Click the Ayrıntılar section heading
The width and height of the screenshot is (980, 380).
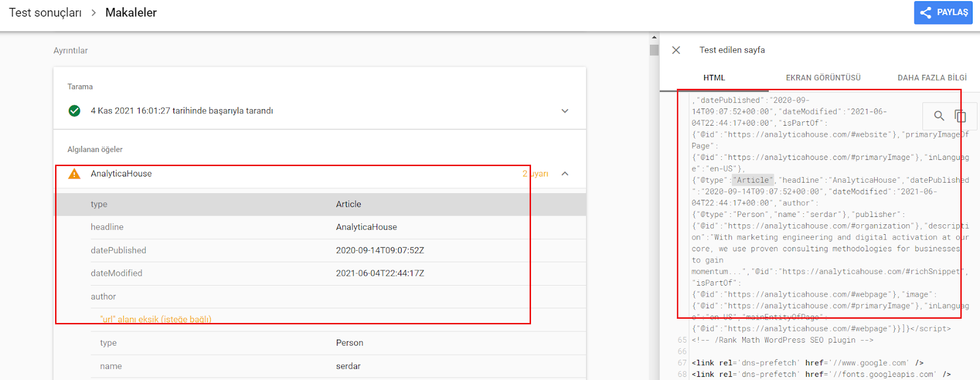pyautogui.click(x=70, y=51)
